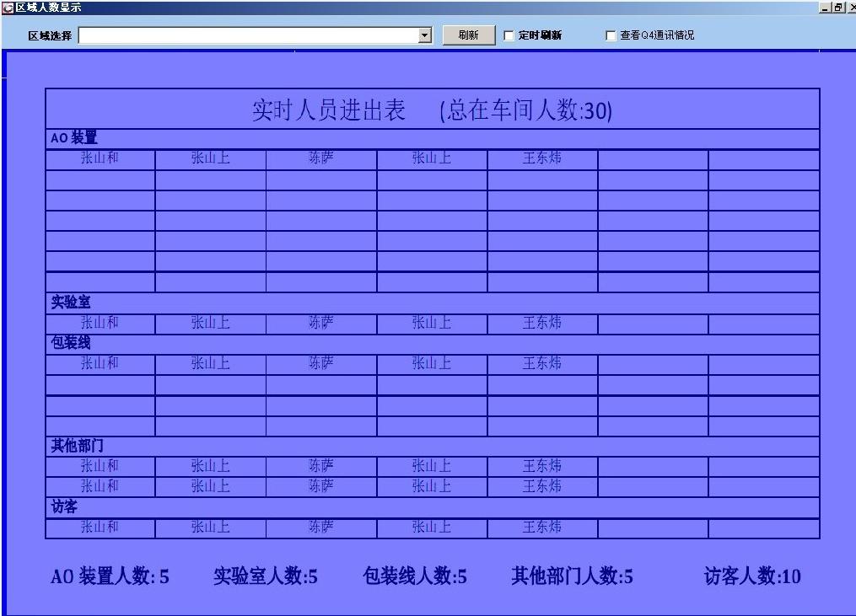Screen dimensions: 856x616
Task: Minimize the 区域人数显示 window
Action: [x=825, y=8]
